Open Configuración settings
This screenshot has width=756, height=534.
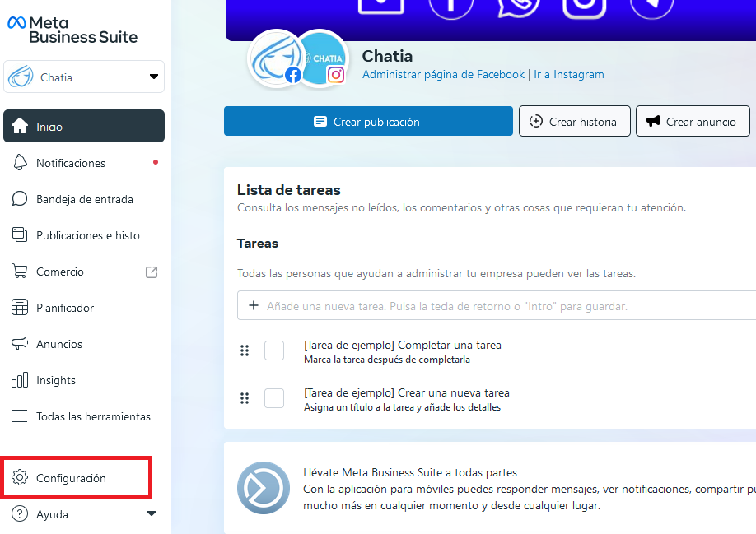(x=77, y=478)
